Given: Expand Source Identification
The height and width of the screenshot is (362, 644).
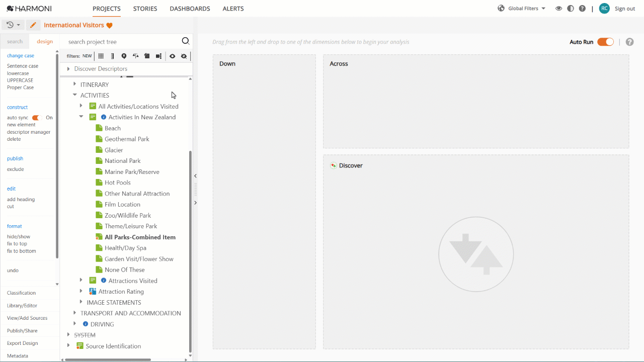Looking at the screenshot, I should tap(68, 345).
